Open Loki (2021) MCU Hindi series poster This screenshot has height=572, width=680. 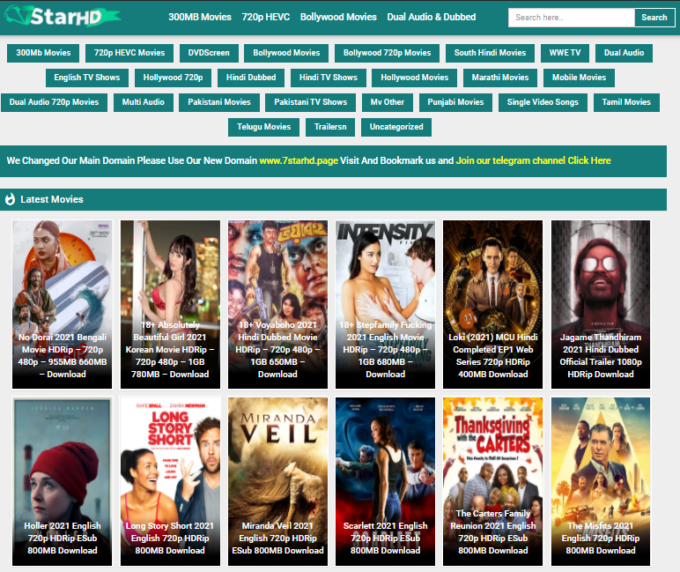click(x=493, y=304)
